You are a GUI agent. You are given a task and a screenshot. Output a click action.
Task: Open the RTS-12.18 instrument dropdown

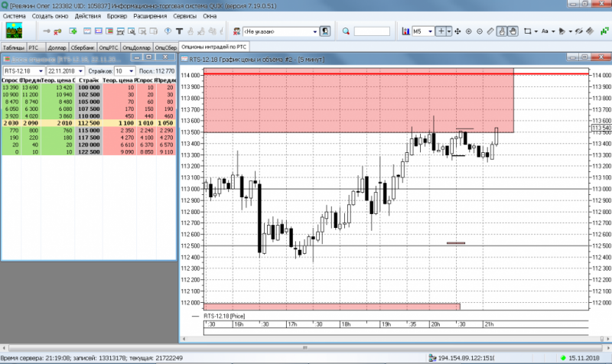[41, 71]
